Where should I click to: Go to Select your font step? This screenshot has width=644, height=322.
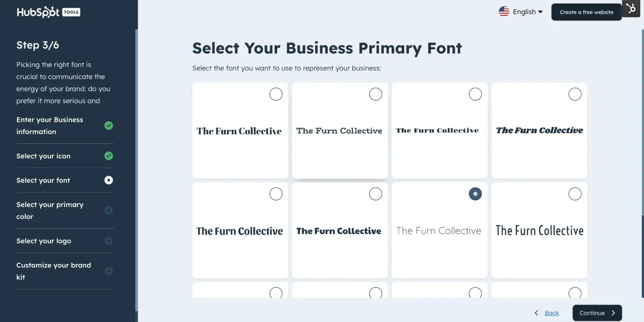point(43,181)
